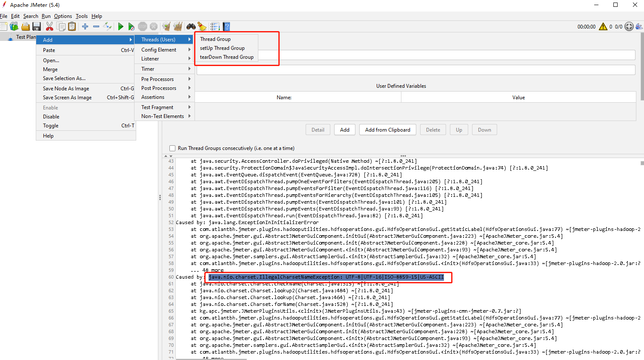644x360 pixels.
Task: Click the Toggle enable/disable toolbar icon
Action: [x=108, y=26]
